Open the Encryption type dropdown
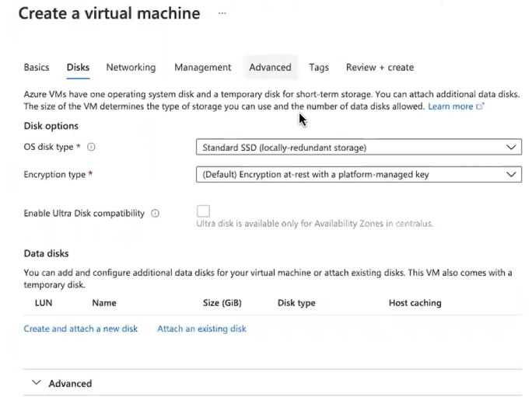This screenshot has width=532, height=397. (x=358, y=175)
